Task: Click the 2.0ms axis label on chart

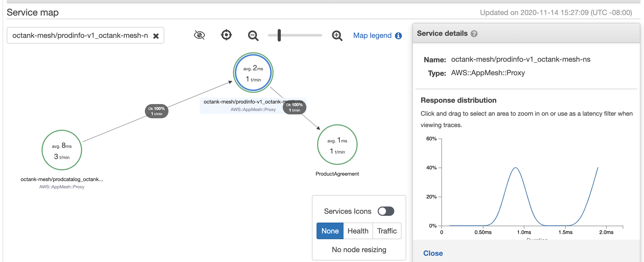Action: tap(606, 232)
